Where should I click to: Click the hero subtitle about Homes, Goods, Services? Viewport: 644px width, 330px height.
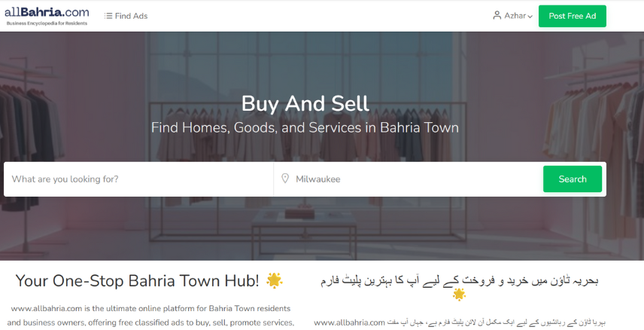305,127
